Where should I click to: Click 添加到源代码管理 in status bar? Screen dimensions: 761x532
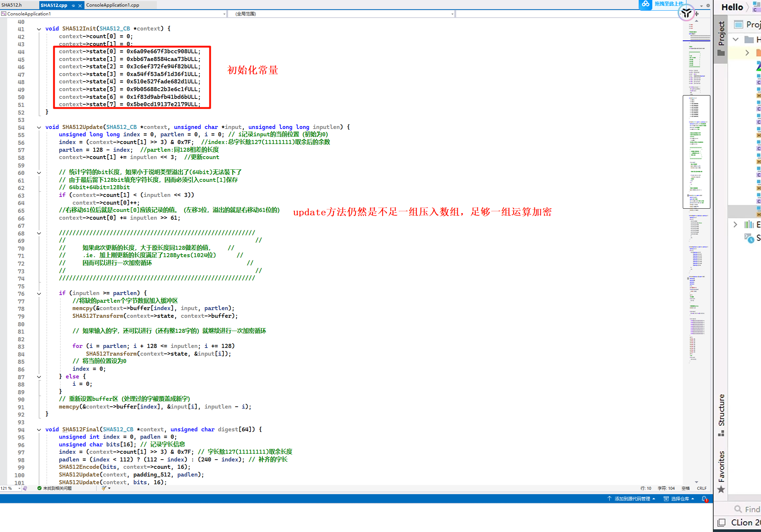pyautogui.click(x=632, y=499)
